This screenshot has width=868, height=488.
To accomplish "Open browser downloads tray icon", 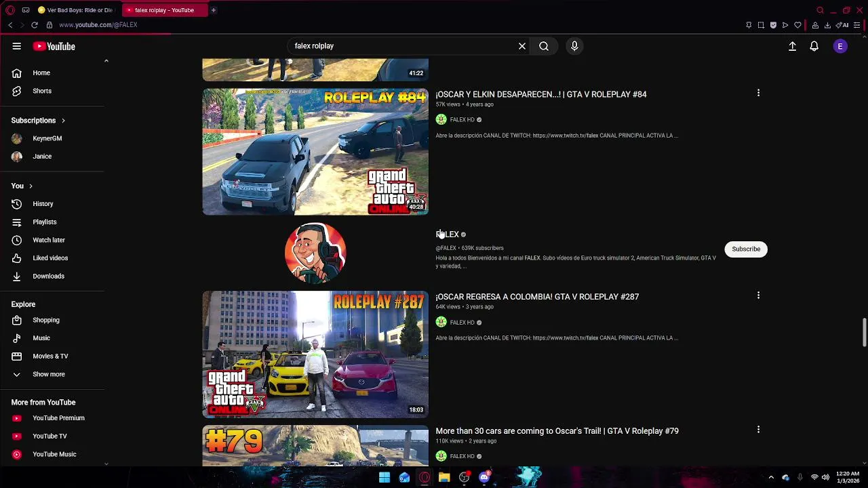I will pos(827,25).
